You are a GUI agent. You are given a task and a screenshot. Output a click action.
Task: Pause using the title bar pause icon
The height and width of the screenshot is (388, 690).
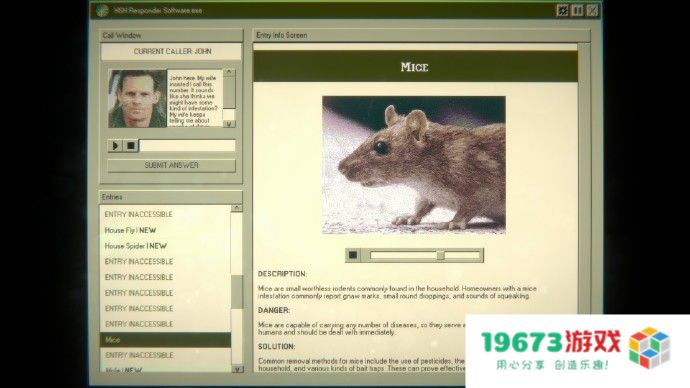tap(577, 10)
